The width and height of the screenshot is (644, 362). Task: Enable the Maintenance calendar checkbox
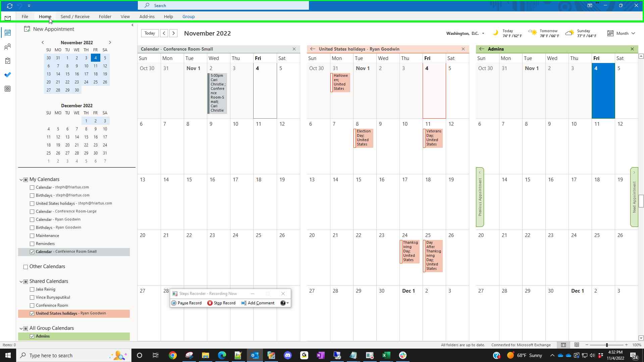[32, 236]
